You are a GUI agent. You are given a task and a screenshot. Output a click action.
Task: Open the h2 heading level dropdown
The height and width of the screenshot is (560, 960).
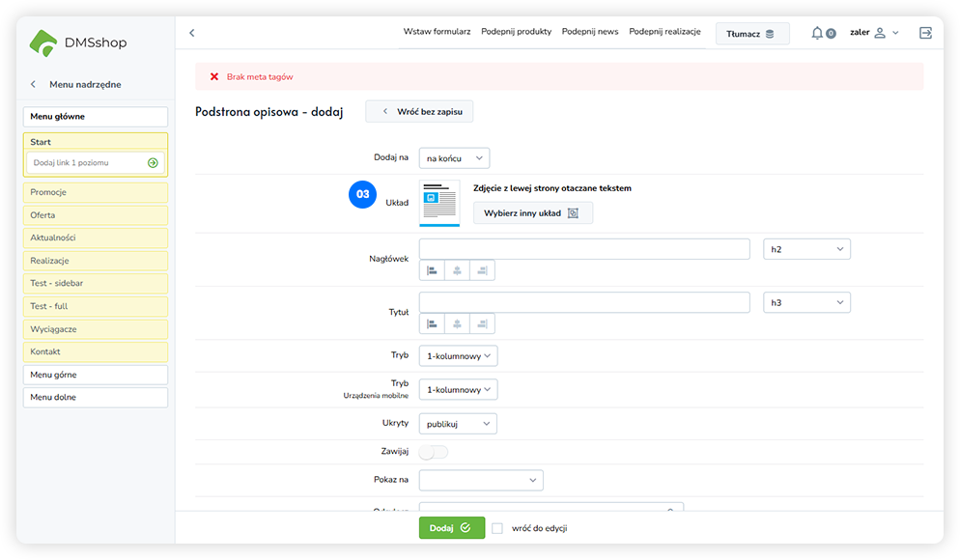point(806,249)
